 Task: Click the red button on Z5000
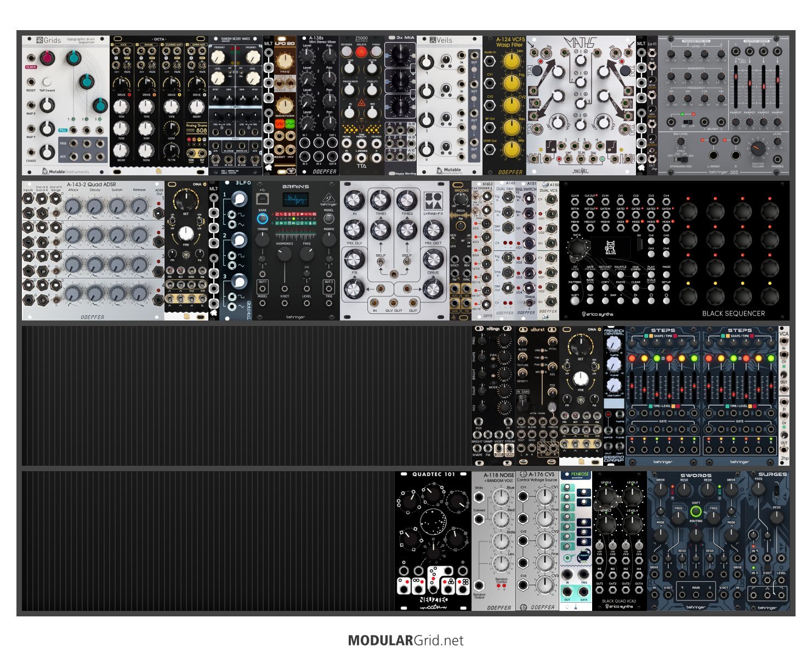[x=361, y=52]
